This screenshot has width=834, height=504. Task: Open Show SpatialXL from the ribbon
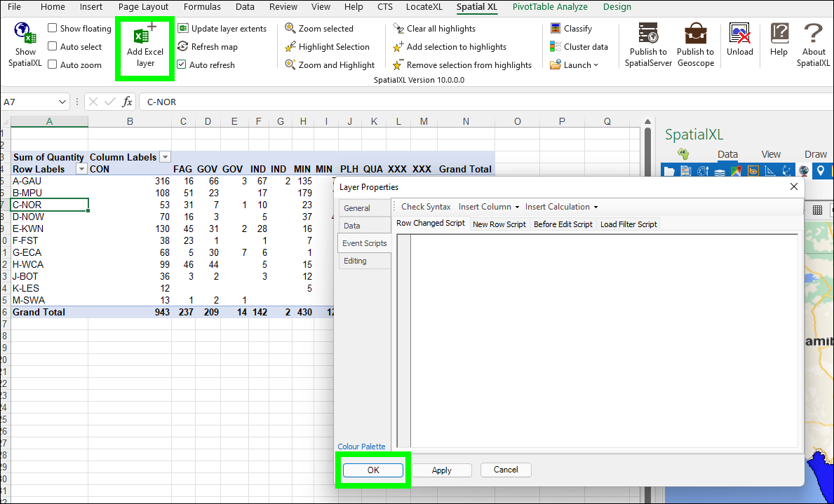(x=25, y=35)
